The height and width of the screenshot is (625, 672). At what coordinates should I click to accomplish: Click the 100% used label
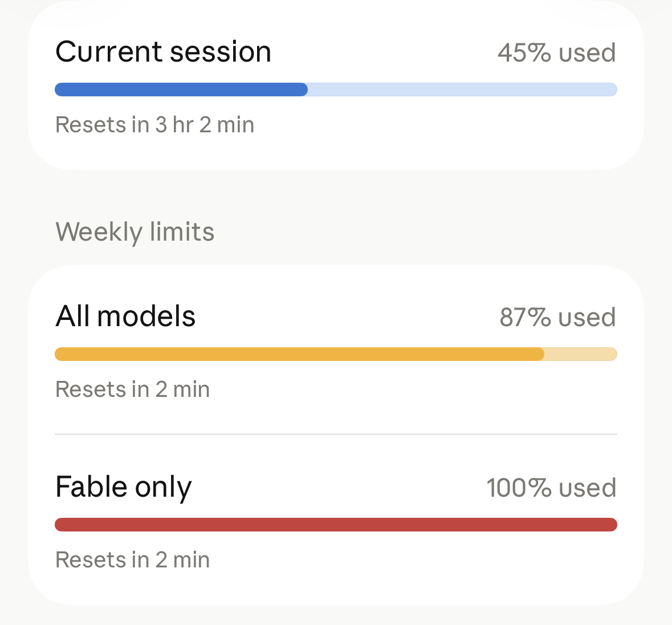tap(551, 488)
